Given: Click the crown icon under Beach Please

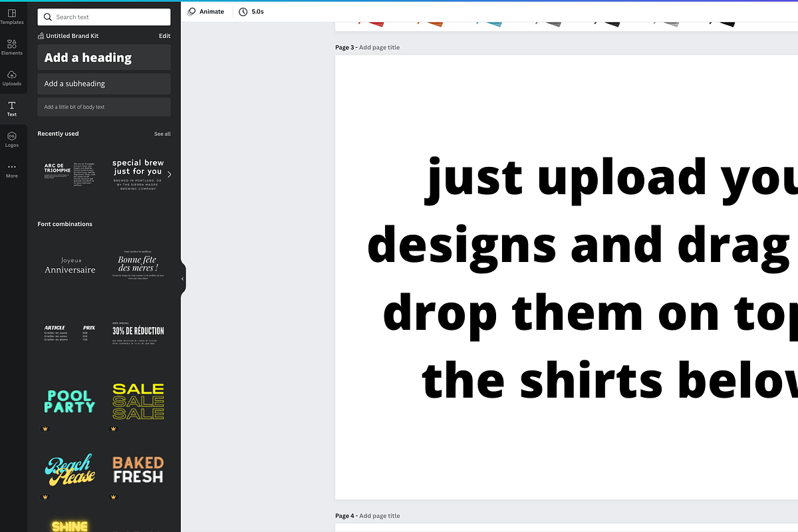Looking at the screenshot, I should click(45, 497).
